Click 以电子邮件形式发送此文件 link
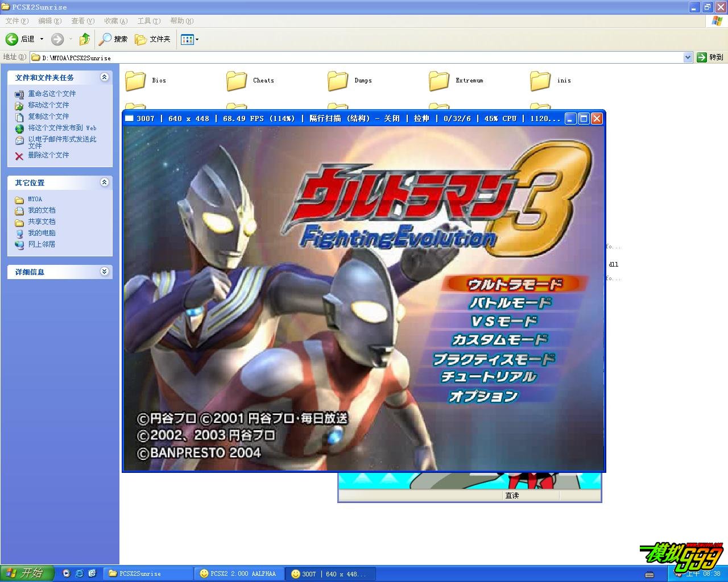The width and height of the screenshot is (728, 582). pos(62,142)
